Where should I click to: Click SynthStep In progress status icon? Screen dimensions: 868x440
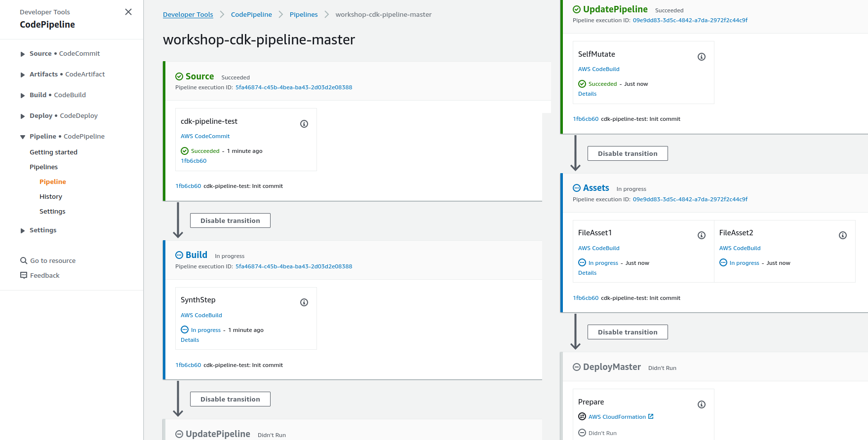coord(185,330)
